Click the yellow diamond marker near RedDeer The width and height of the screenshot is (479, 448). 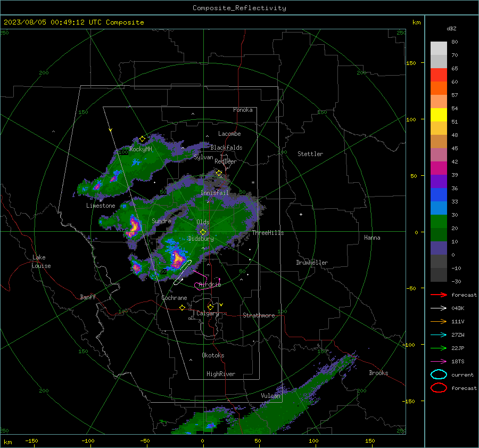pos(219,173)
